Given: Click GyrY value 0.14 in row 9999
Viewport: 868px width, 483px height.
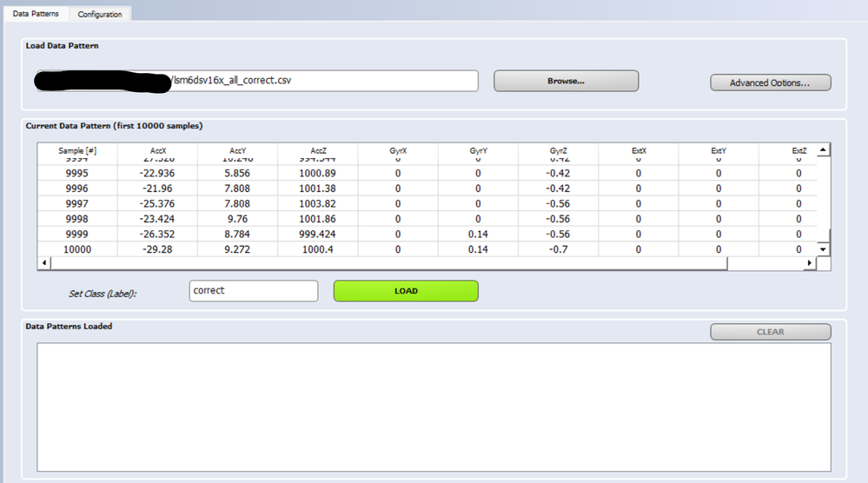Looking at the screenshot, I should [x=478, y=234].
